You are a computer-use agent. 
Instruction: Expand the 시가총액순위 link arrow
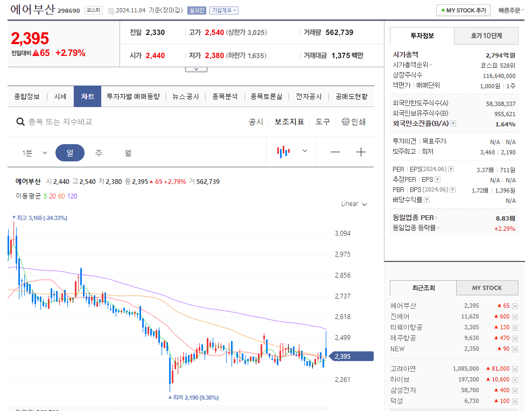(x=431, y=65)
